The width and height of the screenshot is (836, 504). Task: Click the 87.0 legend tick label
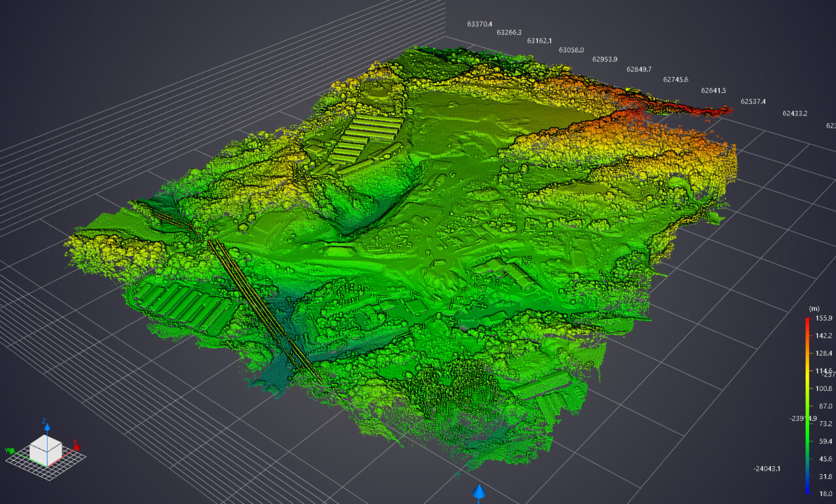click(826, 406)
